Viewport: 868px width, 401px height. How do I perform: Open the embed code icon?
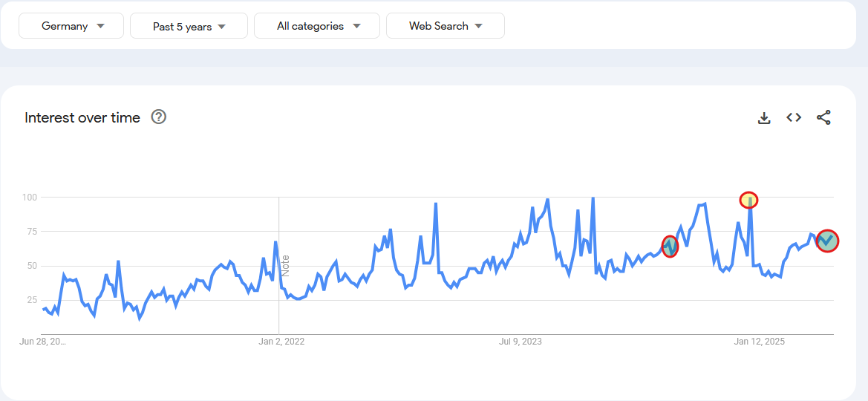[x=794, y=117]
